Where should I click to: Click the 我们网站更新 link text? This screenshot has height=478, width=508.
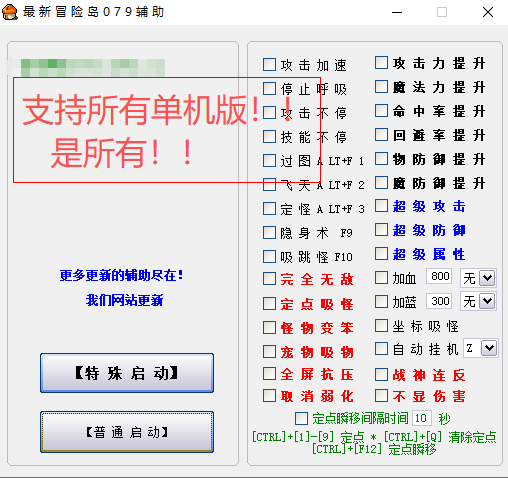(124, 300)
